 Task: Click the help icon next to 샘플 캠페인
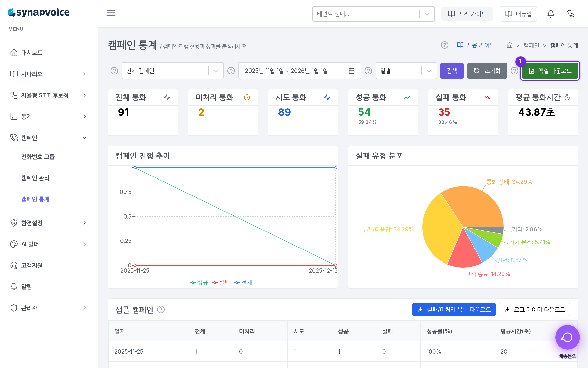[x=161, y=310]
